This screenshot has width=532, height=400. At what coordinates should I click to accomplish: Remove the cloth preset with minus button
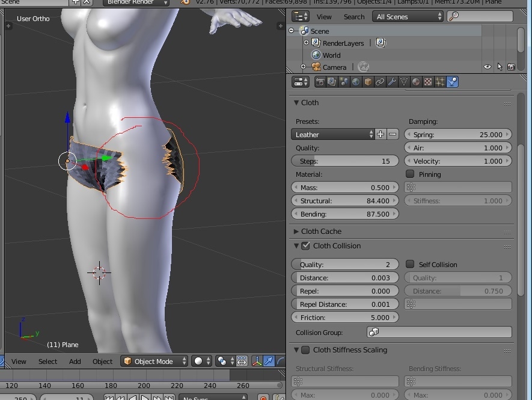pyautogui.click(x=393, y=135)
